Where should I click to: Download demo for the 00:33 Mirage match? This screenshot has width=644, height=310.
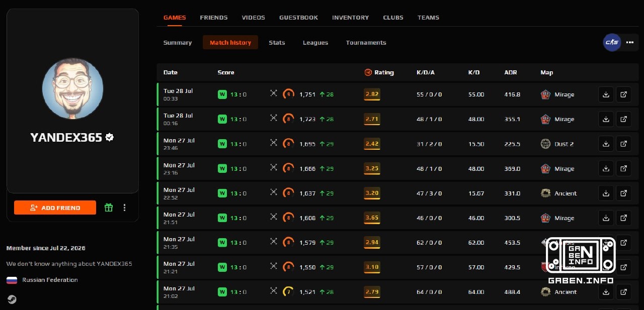(606, 94)
